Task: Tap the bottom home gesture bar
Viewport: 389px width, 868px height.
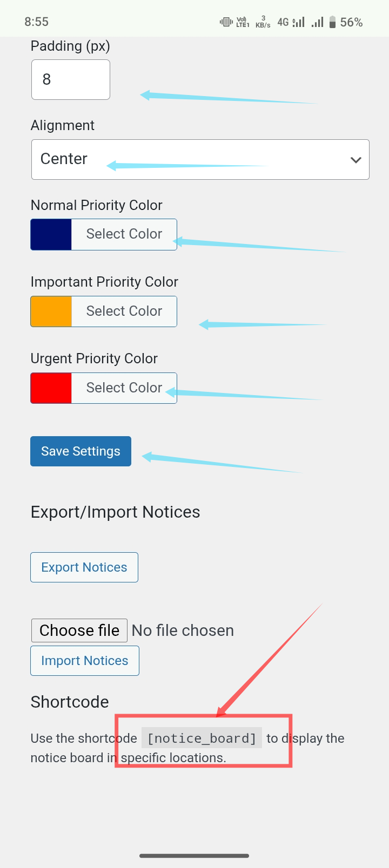Action: click(194, 856)
